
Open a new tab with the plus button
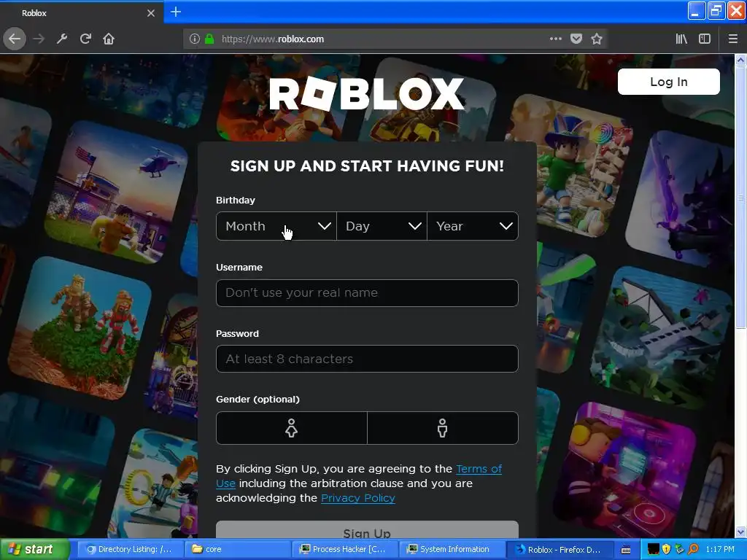(176, 12)
